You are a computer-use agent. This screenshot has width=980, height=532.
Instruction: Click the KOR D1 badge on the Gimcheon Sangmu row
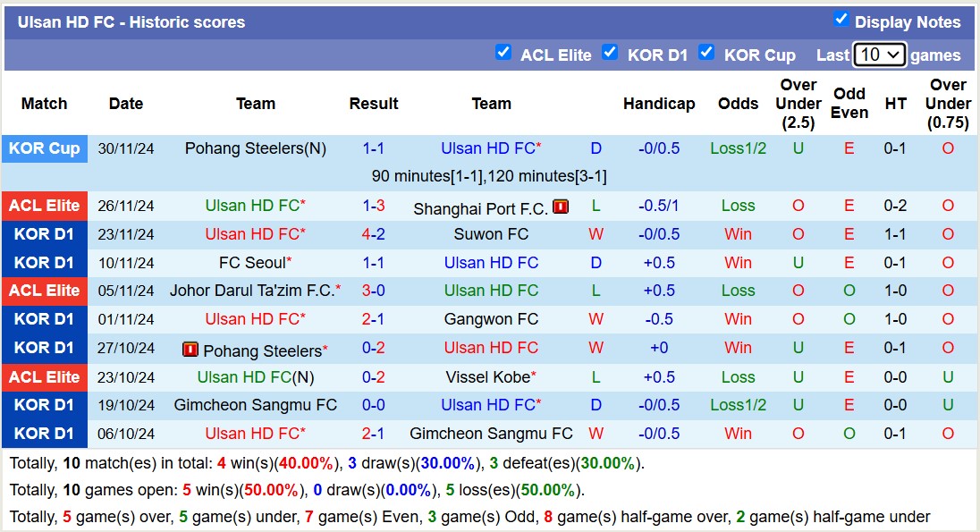click(45, 405)
